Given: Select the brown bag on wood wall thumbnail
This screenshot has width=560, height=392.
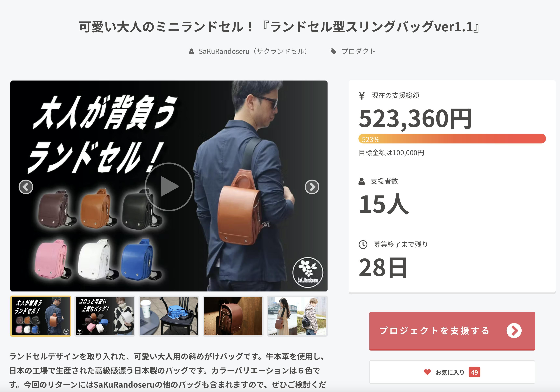Looking at the screenshot, I should (233, 316).
